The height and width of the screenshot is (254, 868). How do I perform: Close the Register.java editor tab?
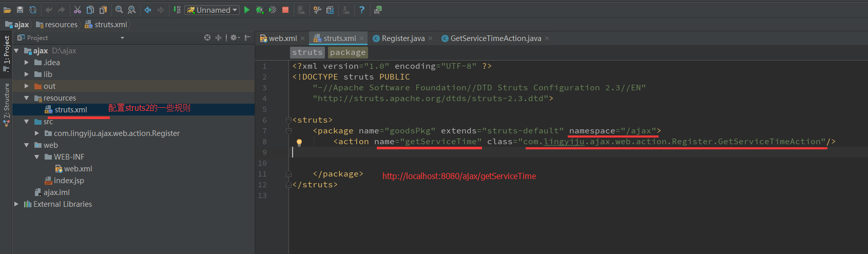coord(430,38)
